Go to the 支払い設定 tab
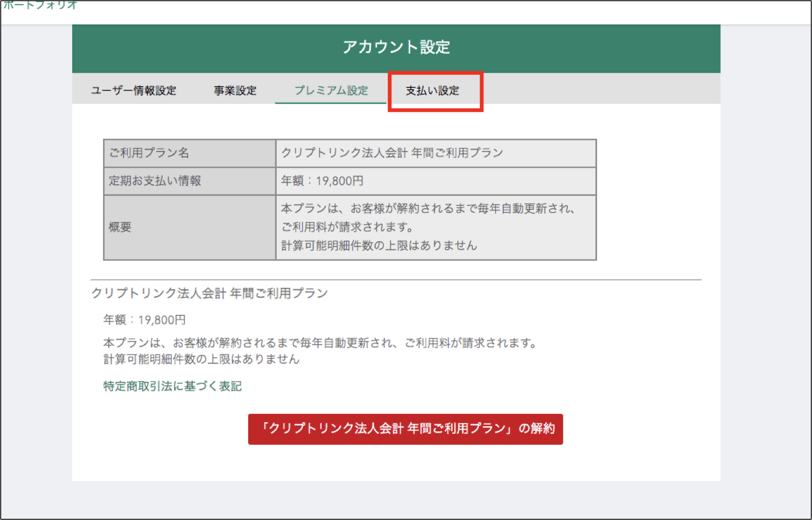The width and height of the screenshot is (812, 520). click(x=432, y=91)
